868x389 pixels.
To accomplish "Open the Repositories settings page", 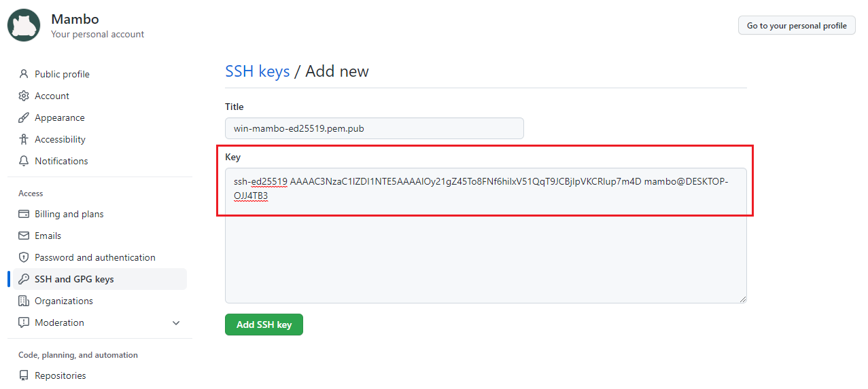I will point(60,375).
